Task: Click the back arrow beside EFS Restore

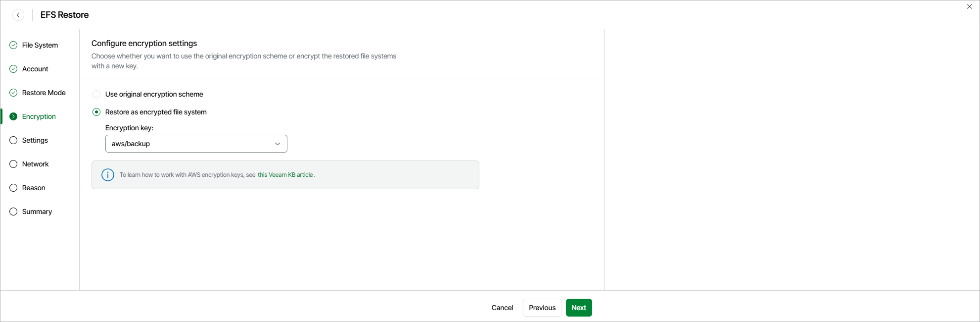Action: [x=18, y=15]
